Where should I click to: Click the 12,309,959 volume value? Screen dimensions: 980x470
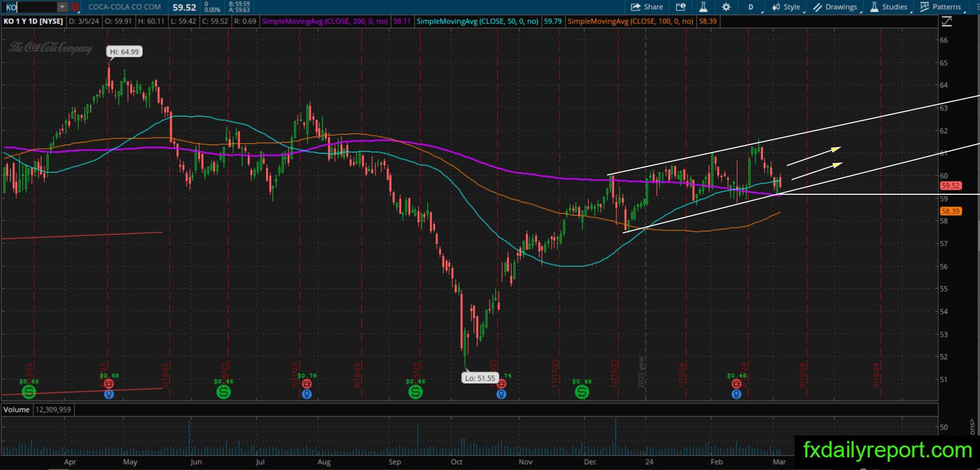[53, 409]
